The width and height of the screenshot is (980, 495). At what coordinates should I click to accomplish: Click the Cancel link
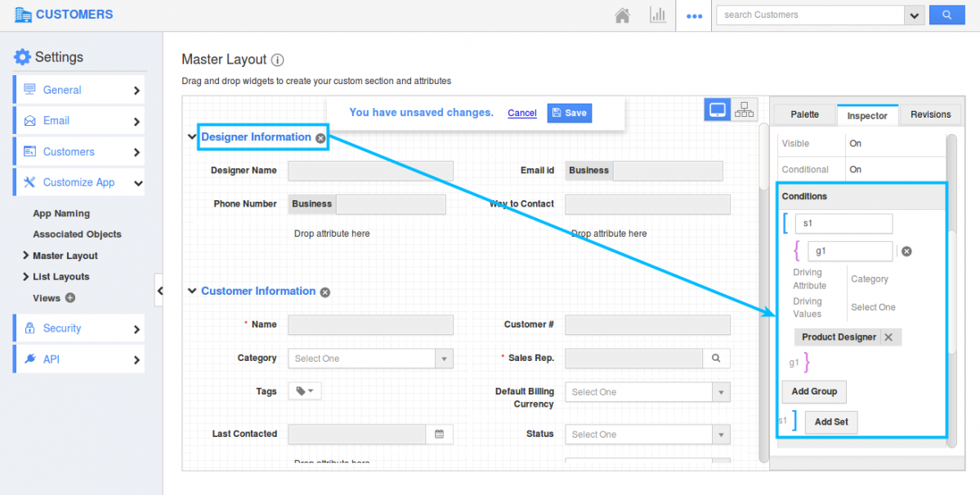(522, 113)
